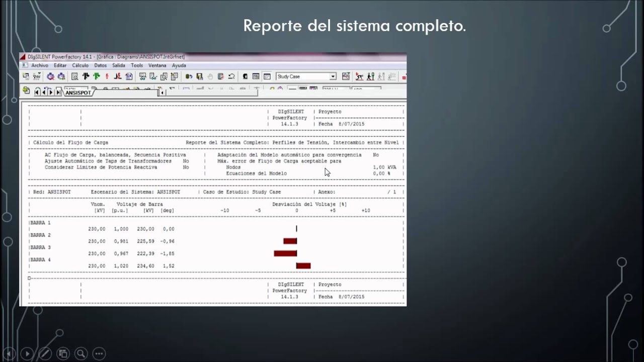
Task: Click the first red-black figure toolbar icon
Action: click(359, 76)
